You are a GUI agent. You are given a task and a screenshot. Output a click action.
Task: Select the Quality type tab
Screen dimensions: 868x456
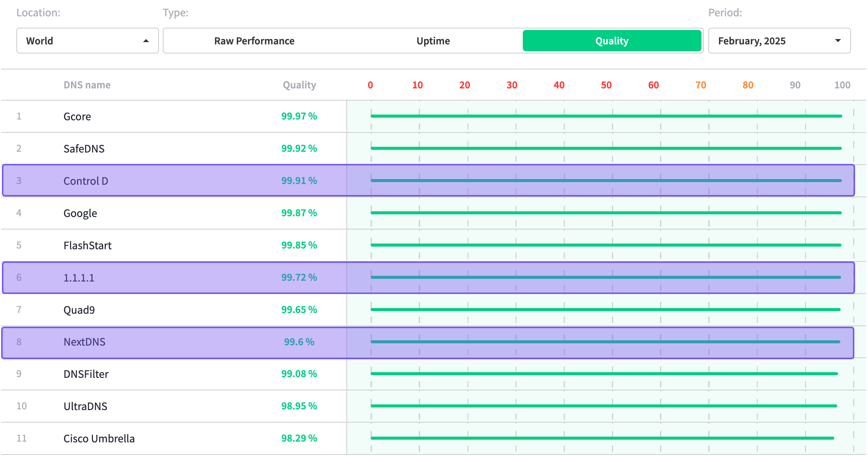point(612,41)
